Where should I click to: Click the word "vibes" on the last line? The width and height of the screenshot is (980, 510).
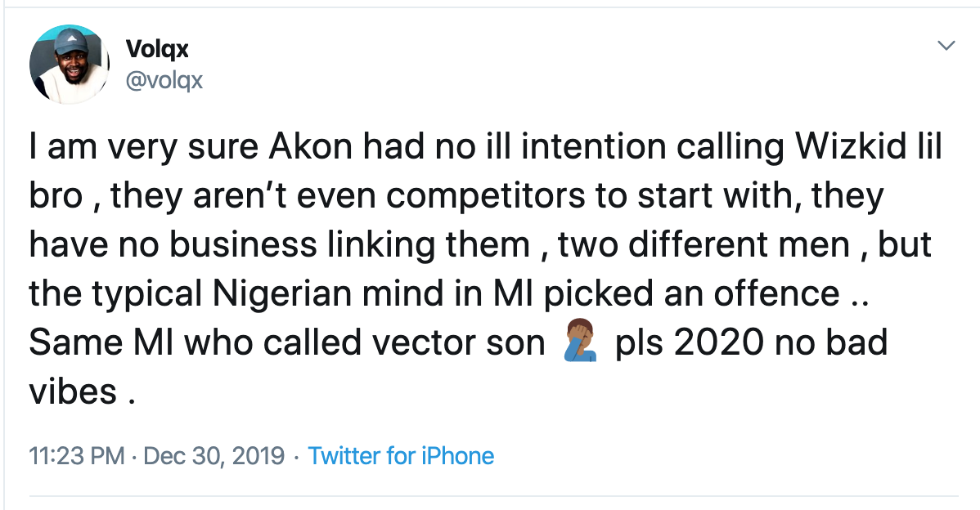point(74,391)
